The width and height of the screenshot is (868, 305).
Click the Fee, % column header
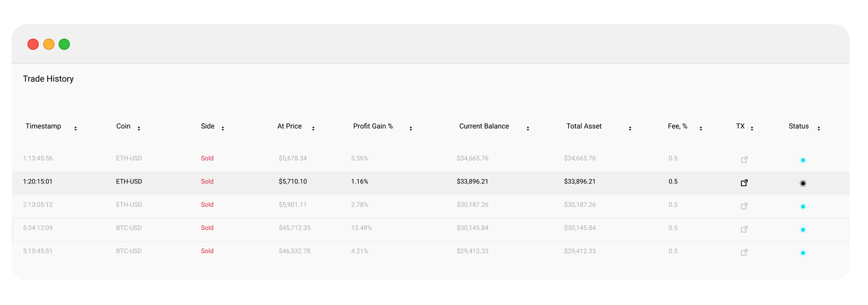pyautogui.click(x=677, y=126)
